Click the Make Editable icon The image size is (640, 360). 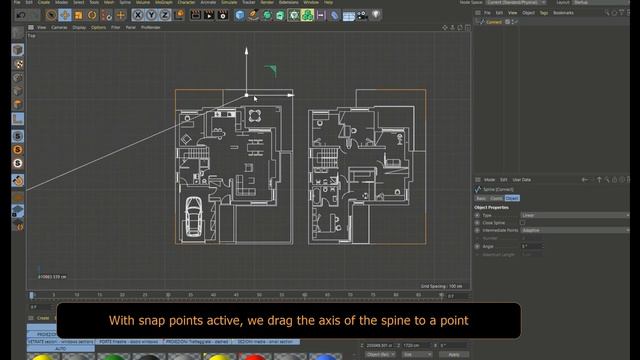pyautogui.click(x=18, y=33)
